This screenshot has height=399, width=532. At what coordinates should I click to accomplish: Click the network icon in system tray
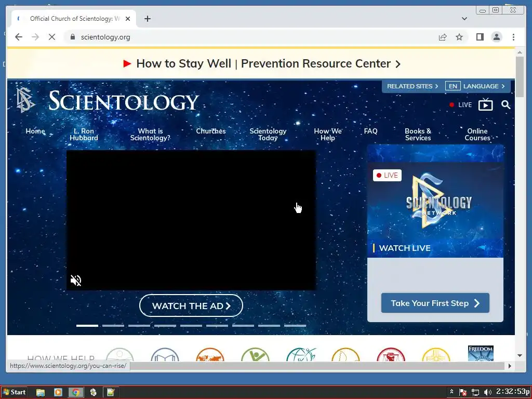tap(475, 393)
